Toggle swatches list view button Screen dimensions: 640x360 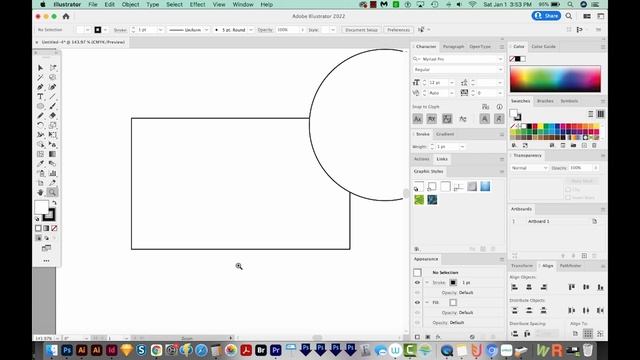[591, 114]
